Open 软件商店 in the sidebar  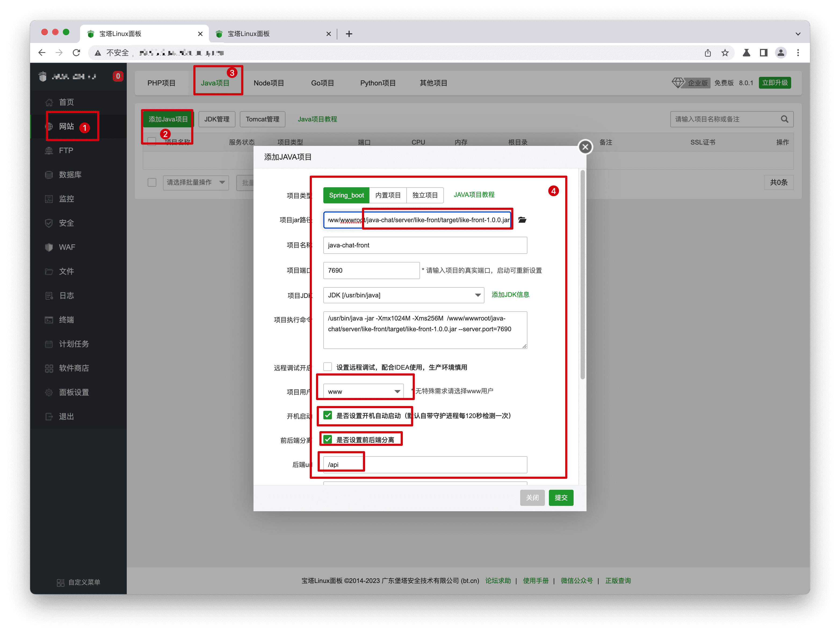pyautogui.click(x=74, y=368)
